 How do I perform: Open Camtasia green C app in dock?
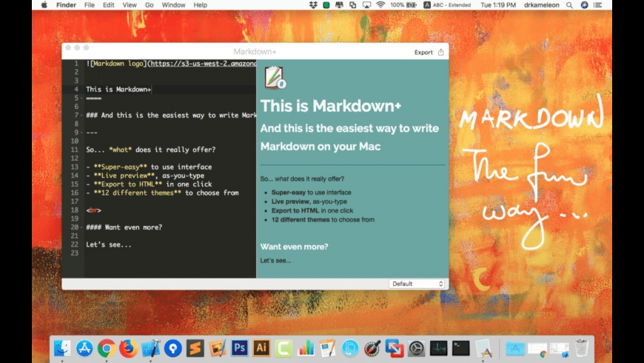tap(284, 348)
